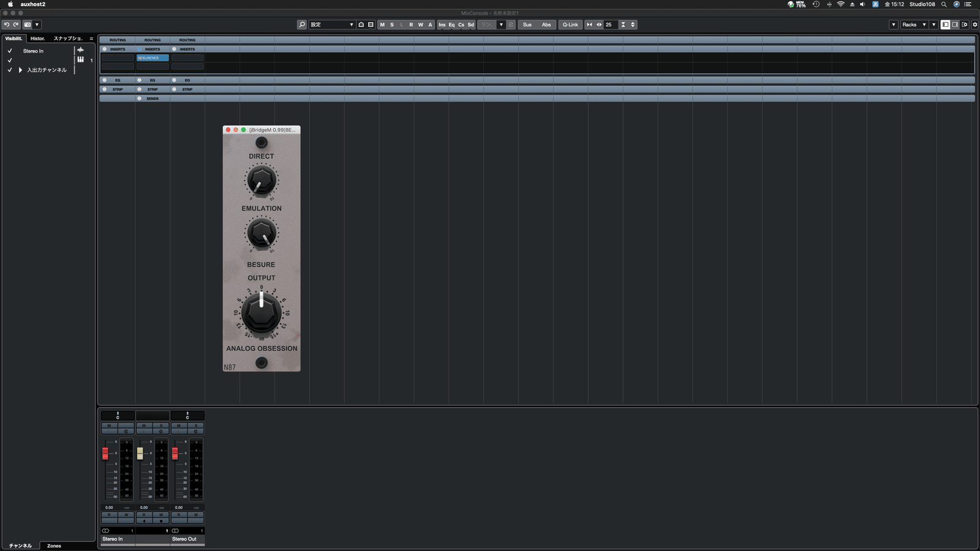Select the BESURENES insert slot
Screen dimensions: 980x551
click(153, 58)
